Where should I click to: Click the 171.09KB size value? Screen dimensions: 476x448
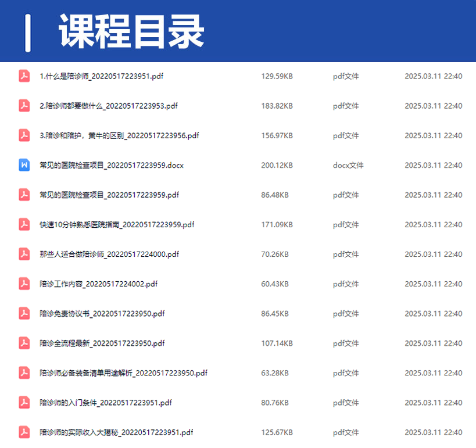[x=277, y=225]
